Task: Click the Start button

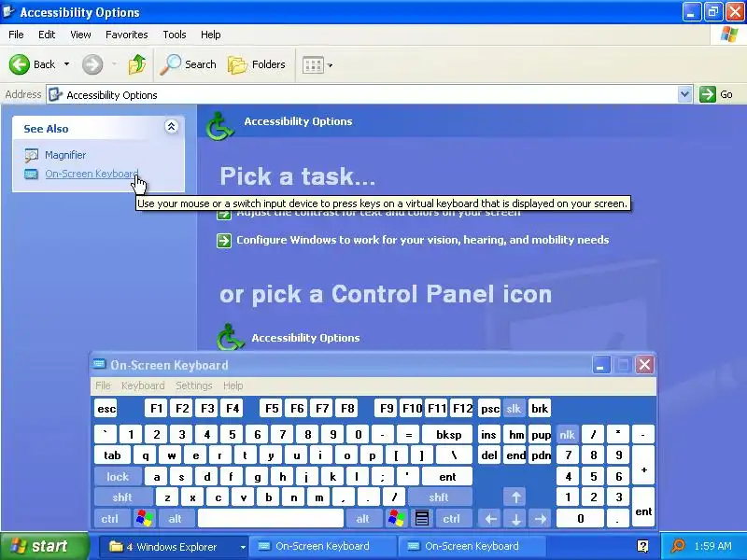Action: point(45,546)
